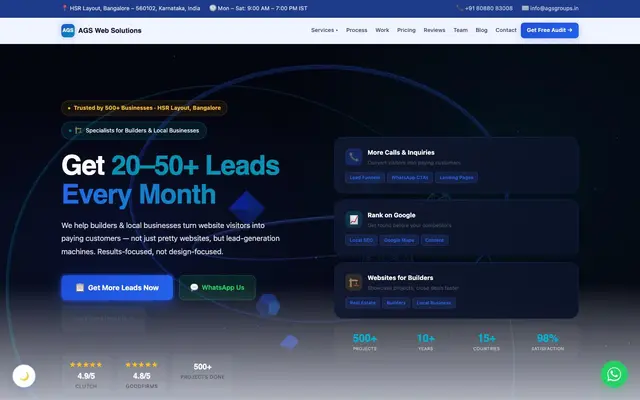The height and width of the screenshot is (400, 640).
Task: Toggle dark mode with the moon button
Action: (24, 376)
